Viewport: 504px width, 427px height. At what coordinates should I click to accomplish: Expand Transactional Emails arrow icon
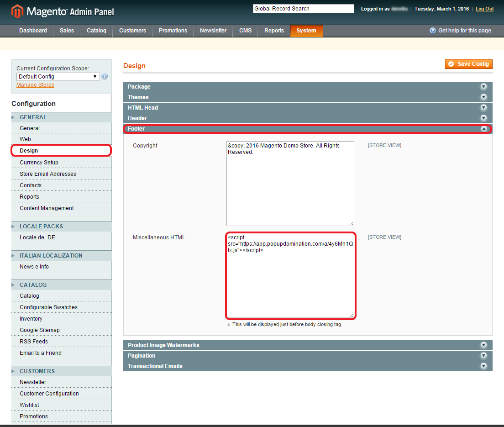pyautogui.click(x=483, y=366)
